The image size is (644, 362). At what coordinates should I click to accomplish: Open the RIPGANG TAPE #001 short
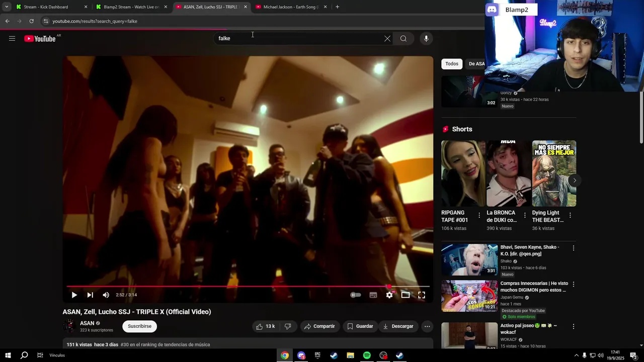pyautogui.click(x=463, y=173)
